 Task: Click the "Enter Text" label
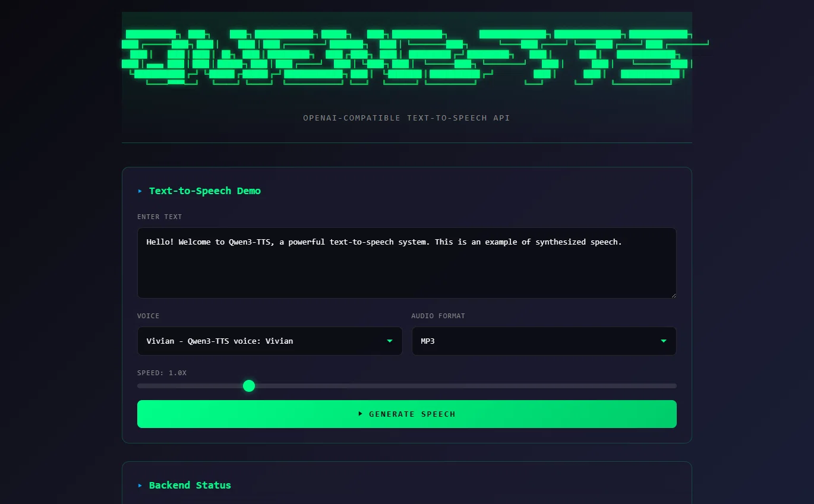tap(160, 217)
